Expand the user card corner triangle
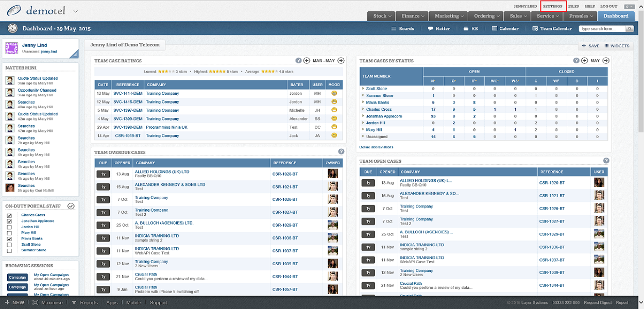The width and height of the screenshot is (644, 309). [74, 54]
